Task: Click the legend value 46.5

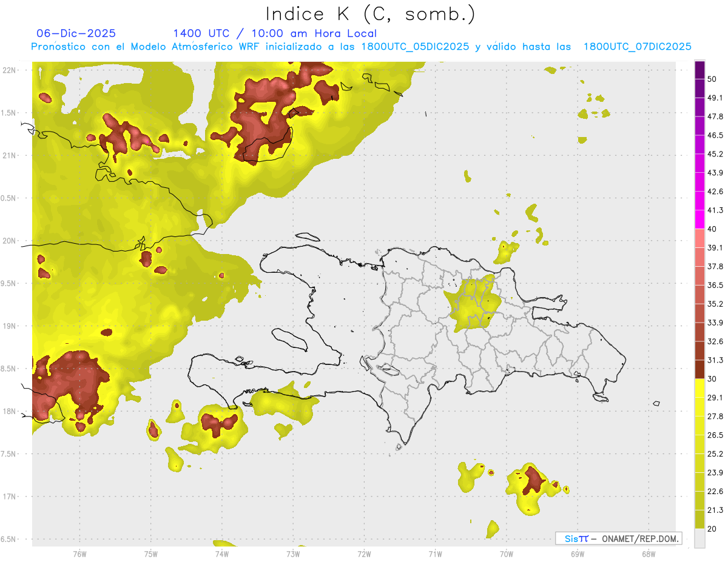Action: (715, 135)
